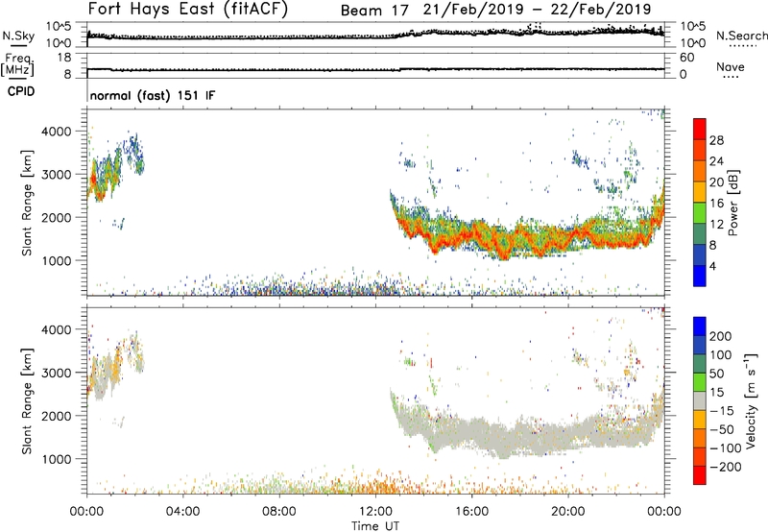The height and width of the screenshot is (532, 768).
Task: Click the frequency trace line in the Freq. panel
Action: 375,69
